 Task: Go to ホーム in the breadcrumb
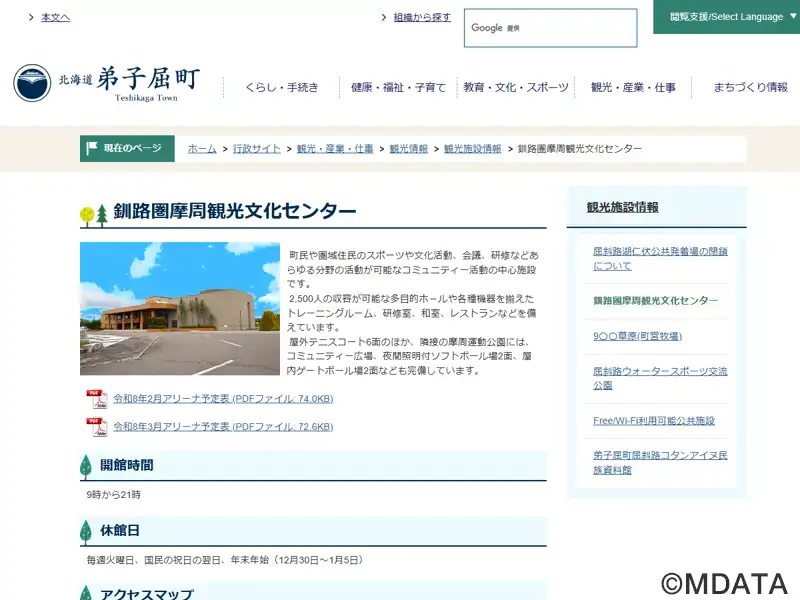click(x=202, y=149)
